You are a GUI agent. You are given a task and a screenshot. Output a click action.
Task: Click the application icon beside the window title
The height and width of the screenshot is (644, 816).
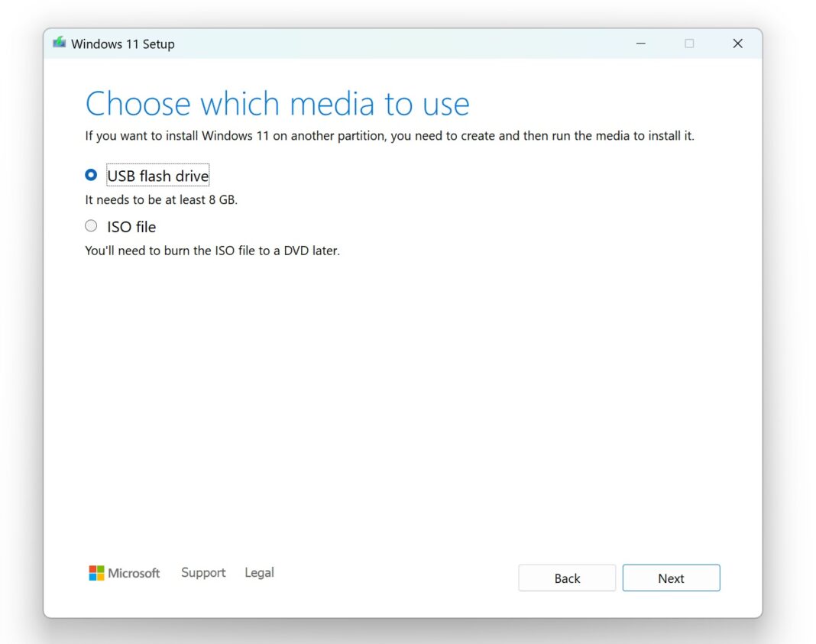click(58, 44)
